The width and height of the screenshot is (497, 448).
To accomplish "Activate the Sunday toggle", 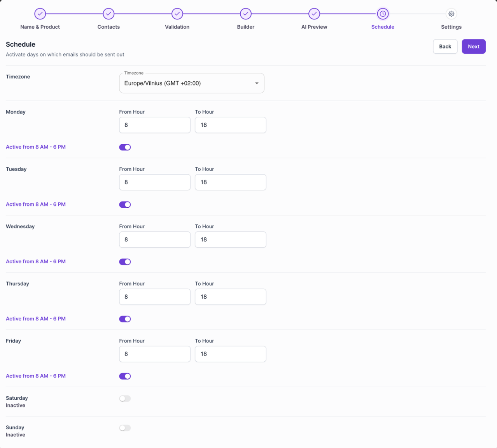I will point(125,428).
